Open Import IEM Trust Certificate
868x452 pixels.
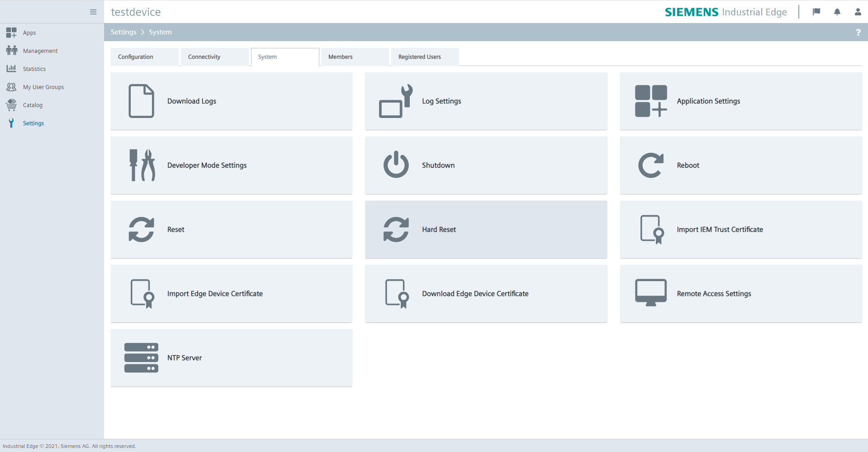click(740, 230)
